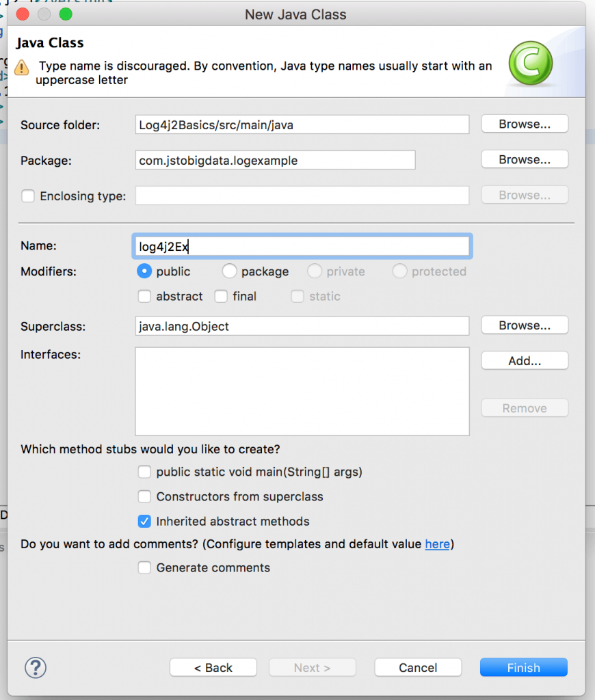Viewport: 595px width, 700px height.
Task: Click the green Java class icon
Action: (x=530, y=63)
